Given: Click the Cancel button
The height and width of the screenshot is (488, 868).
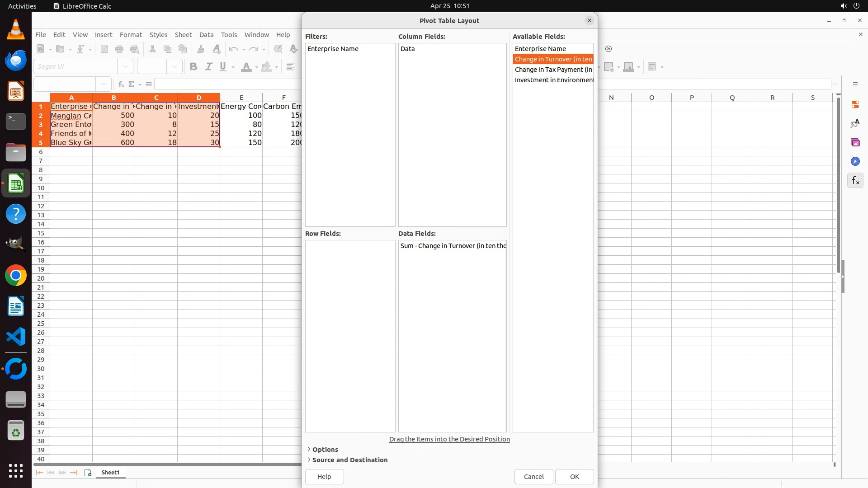Looking at the screenshot, I should point(533,477).
